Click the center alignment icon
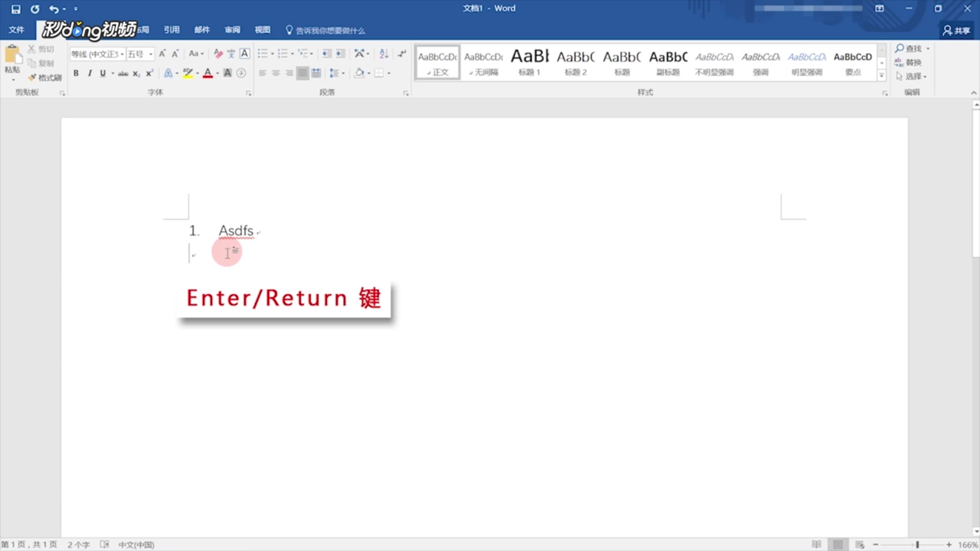The height and width of the screenshot is (551, 980). [276, 73]
